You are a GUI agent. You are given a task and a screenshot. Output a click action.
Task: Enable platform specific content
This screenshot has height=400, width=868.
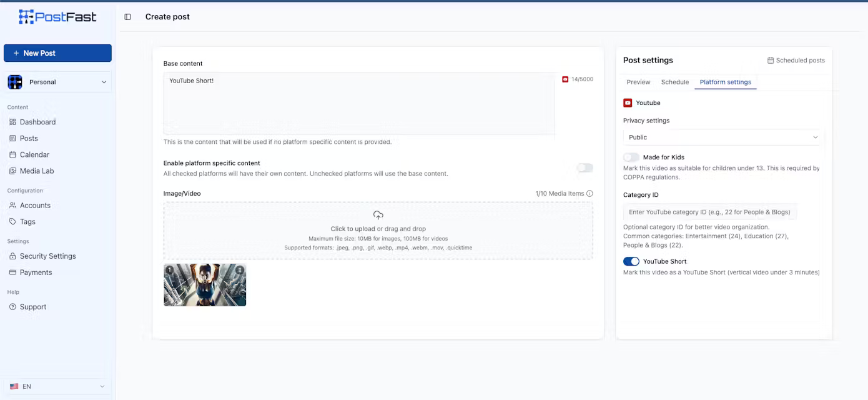pos(584,168)
